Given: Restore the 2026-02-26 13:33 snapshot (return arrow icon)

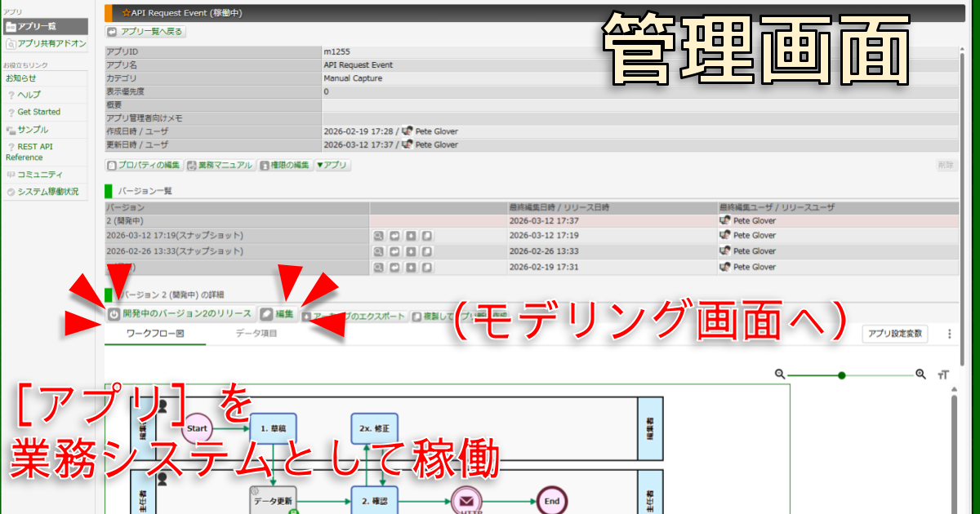Looking at the screenshot, I should [x=394, y=251].
